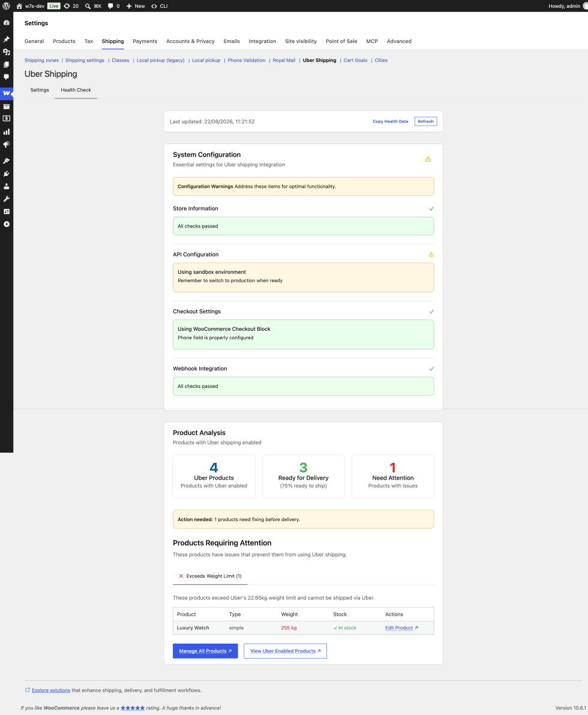Select the Exceeds Weight Limit (1) tab
The image size is (588, 715).
pos(210,576)
